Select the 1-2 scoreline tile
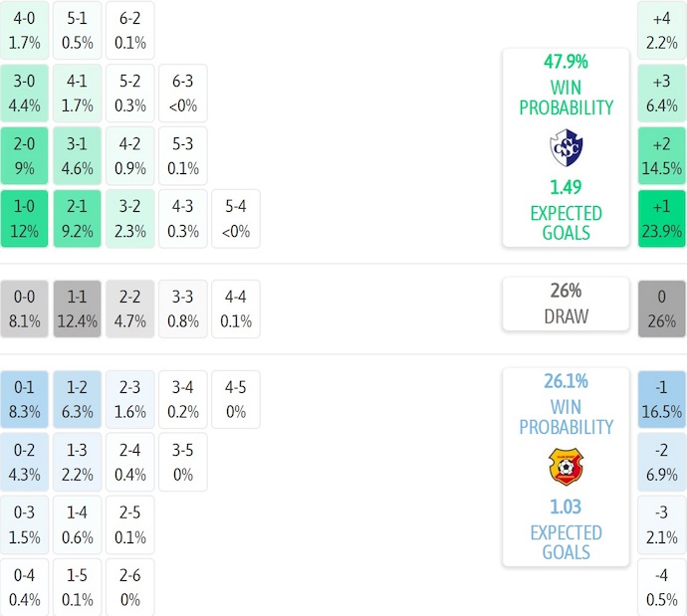This screenshot has height=616, width=687. 77,398
